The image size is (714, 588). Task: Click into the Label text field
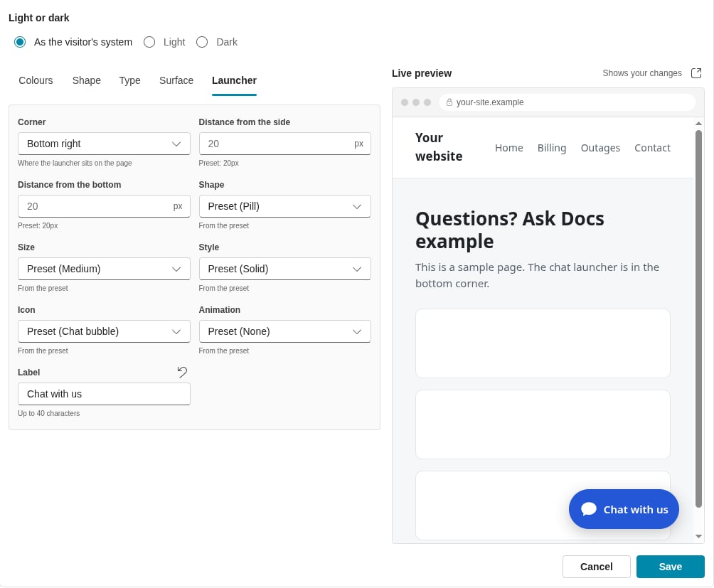click(x=104, y=394)
